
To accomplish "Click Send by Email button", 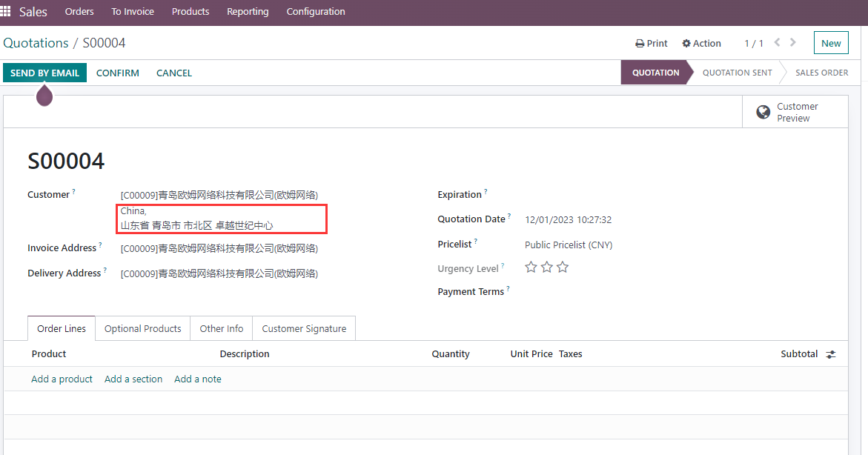I will click(x=44, y=73).
